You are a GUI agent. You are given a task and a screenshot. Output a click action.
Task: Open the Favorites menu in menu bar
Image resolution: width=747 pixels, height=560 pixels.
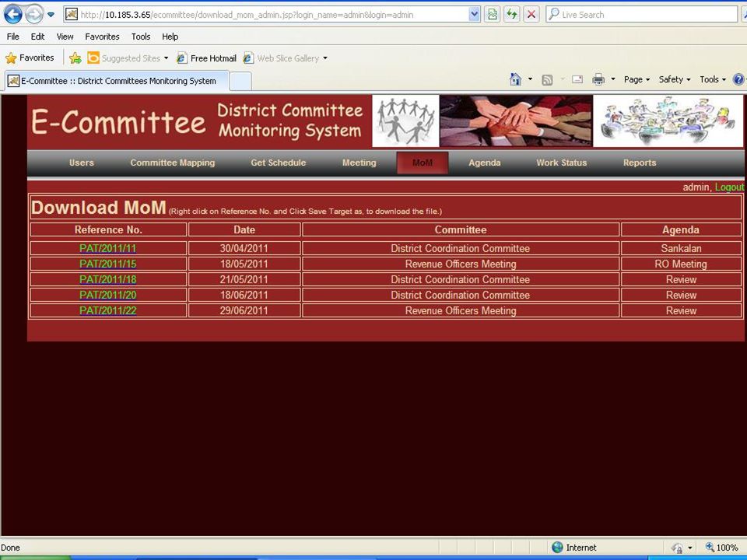coord(102,37)
